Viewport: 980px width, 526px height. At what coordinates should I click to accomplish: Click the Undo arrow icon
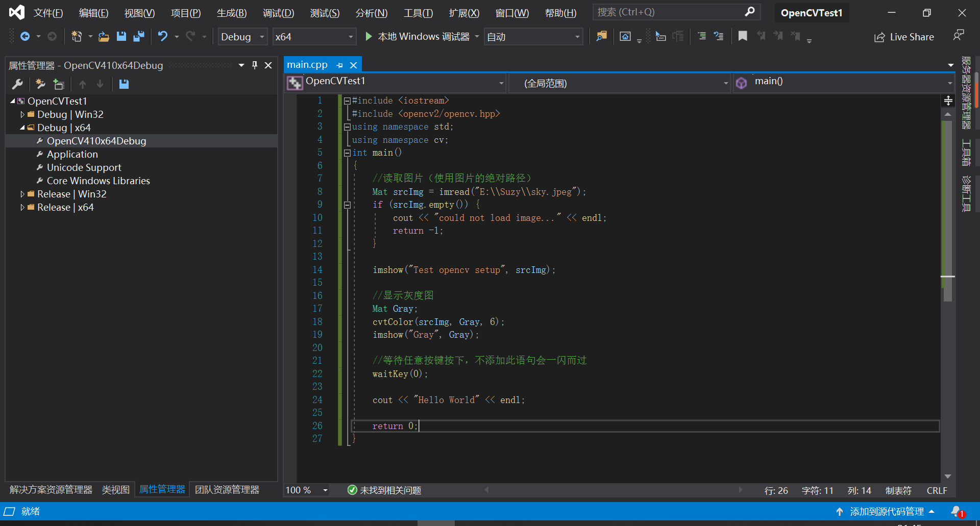tap(162, 36)
